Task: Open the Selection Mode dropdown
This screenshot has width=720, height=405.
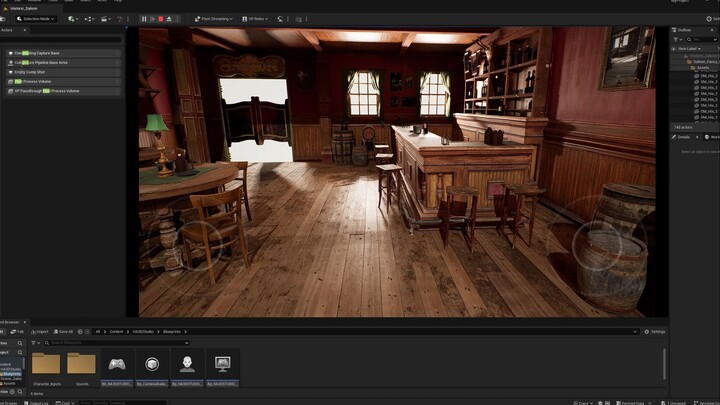Action: 37,18
